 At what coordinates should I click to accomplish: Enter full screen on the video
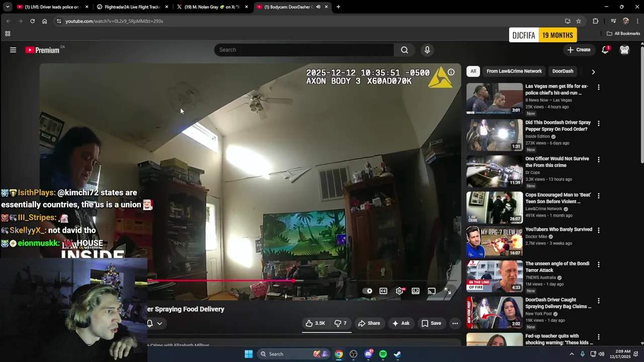point(448,291)
